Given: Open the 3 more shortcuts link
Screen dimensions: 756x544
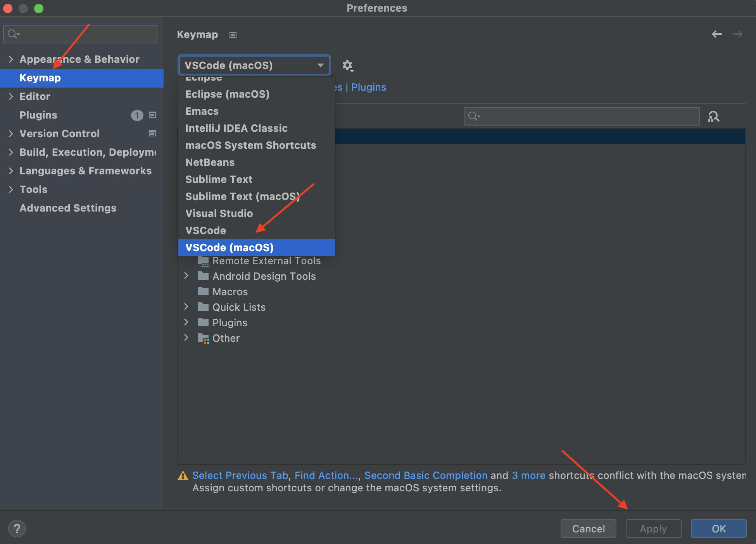Looking at the screenshot, I should [528, 475].
